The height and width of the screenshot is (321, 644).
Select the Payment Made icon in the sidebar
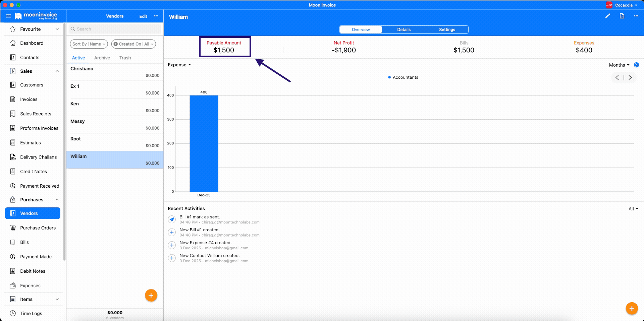pos(13,257)
